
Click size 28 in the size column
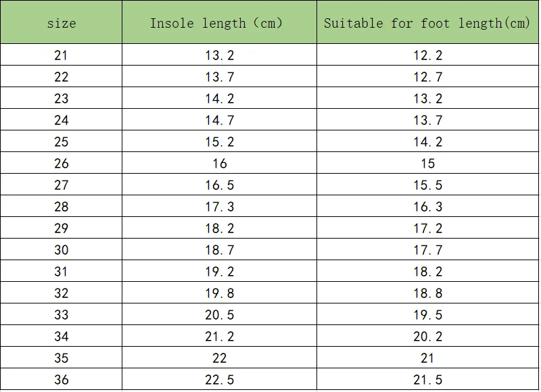pyautogui.click(x=61, y=207)
